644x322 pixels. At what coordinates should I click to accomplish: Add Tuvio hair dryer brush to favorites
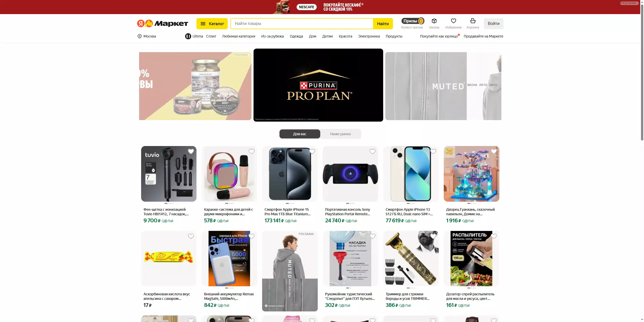click(x=191, y=151)
